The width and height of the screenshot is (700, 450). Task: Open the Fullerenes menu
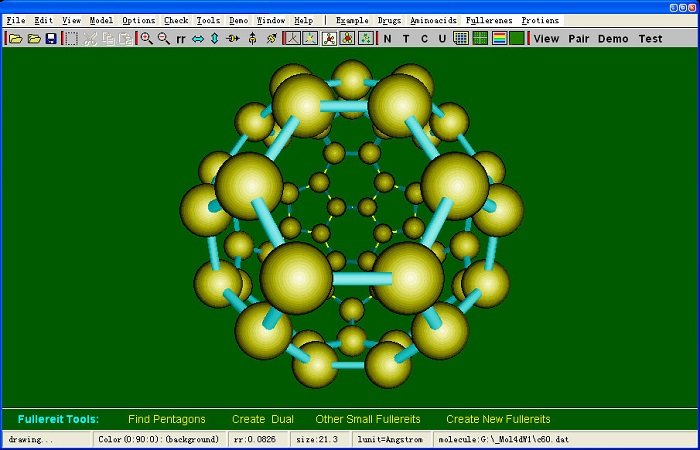click(x=490, y=20)
